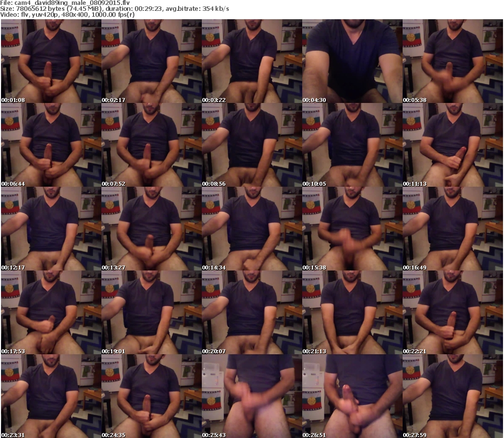Open the frame stamped 00:02:17
The width and height of the screenshot is (504, 438).
click(152, 61)
